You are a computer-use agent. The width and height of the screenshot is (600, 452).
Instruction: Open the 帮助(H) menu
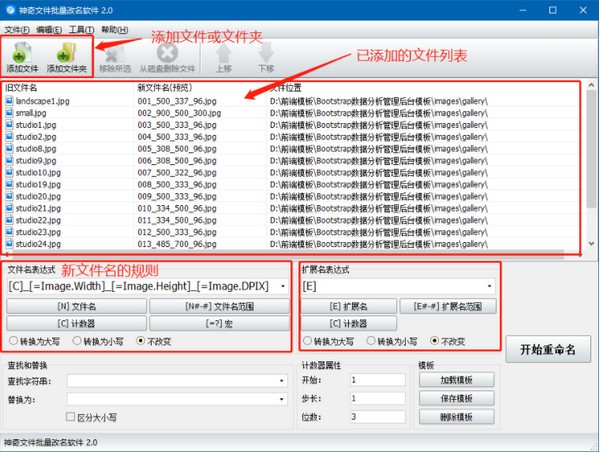[114, 29]
